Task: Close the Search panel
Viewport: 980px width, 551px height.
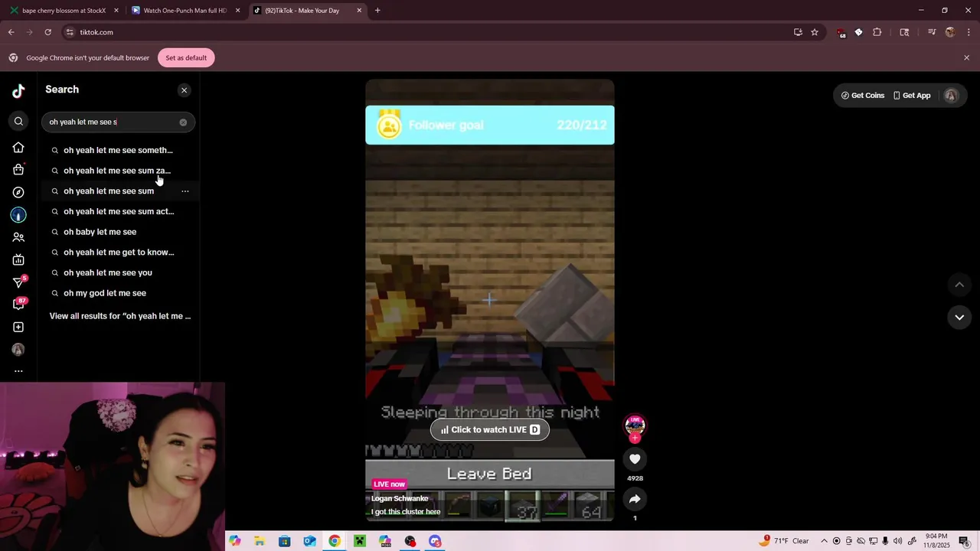Action: 184,90
